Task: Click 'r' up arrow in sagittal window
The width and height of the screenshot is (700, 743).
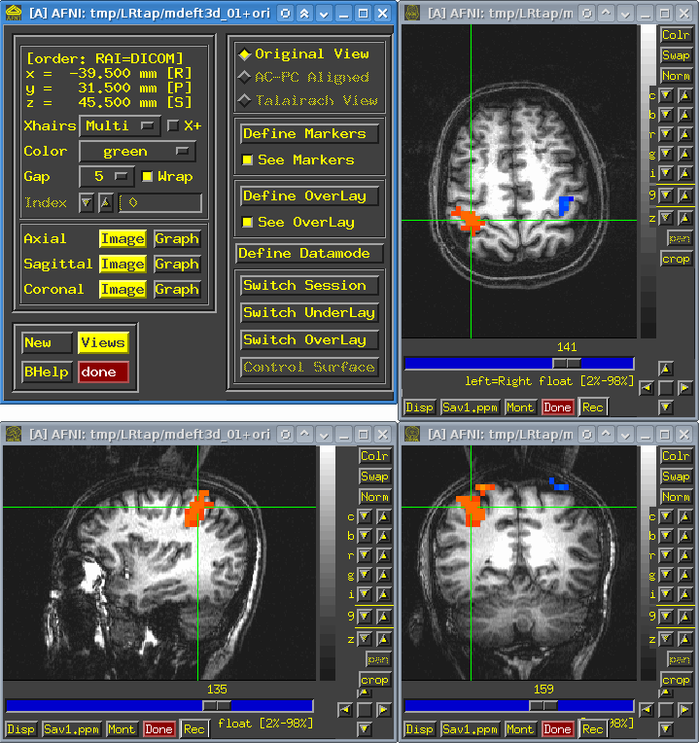Action: coord(383,555)
